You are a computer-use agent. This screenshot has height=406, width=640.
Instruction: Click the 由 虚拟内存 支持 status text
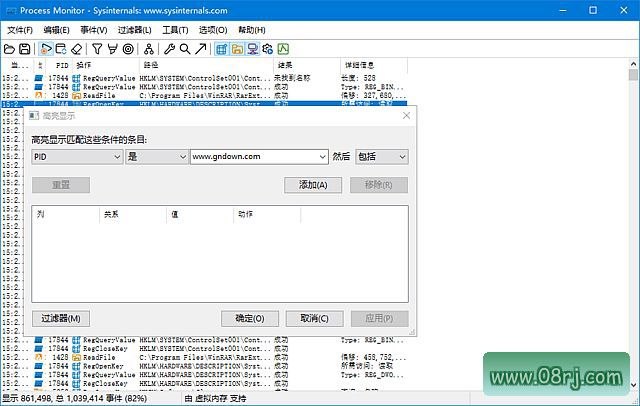(x=215, y=399)
